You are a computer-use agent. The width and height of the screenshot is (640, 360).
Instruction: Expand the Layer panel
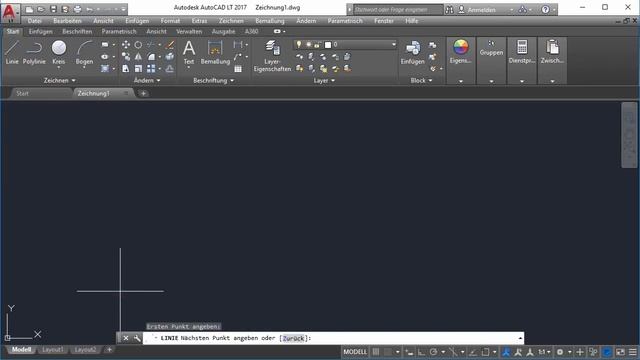coord(324,80)
